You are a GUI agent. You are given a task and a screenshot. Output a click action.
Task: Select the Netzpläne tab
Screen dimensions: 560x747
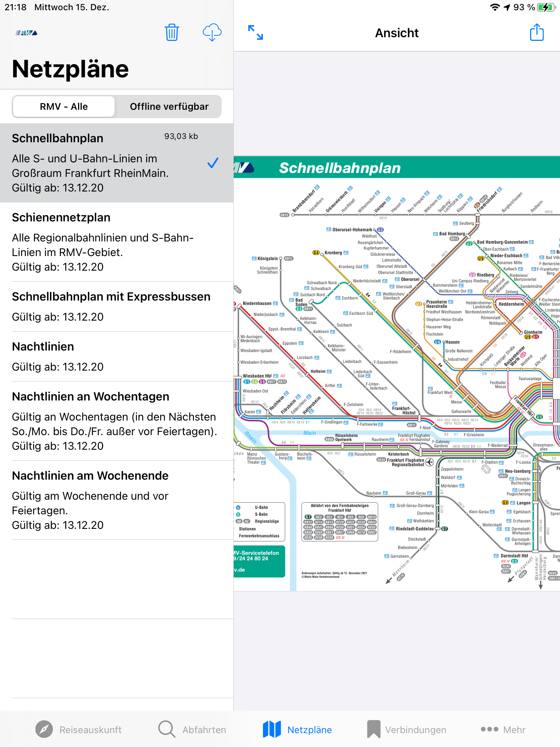297,729
